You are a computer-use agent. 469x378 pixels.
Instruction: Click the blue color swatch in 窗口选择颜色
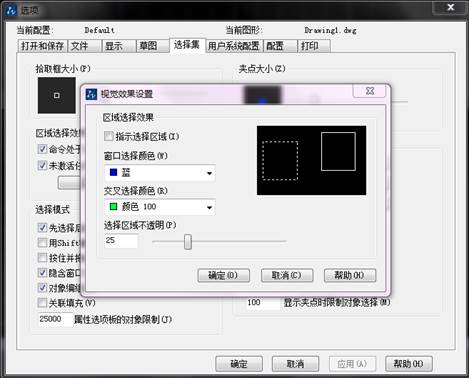tap(113, 172)
